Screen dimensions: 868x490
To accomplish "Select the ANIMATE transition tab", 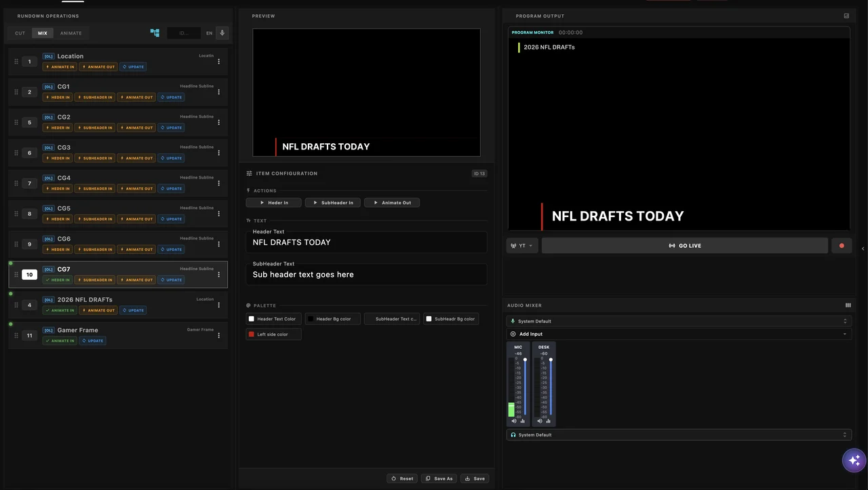I will point(71,33).
